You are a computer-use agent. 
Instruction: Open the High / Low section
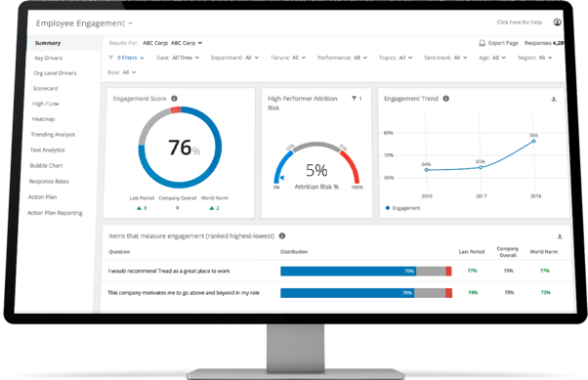[x=46, y=104]
